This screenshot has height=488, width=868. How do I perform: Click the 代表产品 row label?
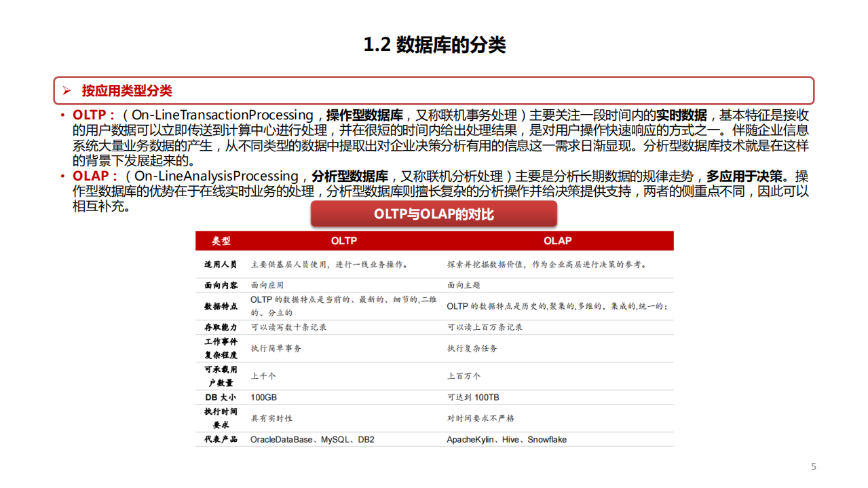(x=220, y=439)
